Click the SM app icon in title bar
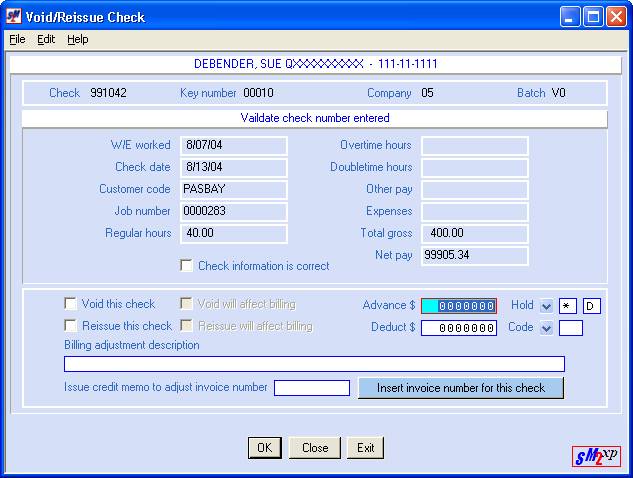Image resolution: width=633 pixels, height=478 pixels. tap(13, 16)
